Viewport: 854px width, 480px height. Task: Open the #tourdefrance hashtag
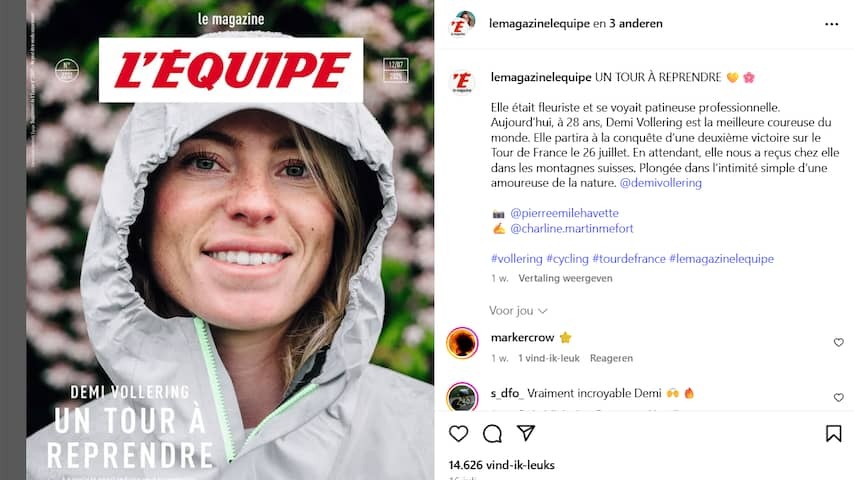tap(629, 259)
